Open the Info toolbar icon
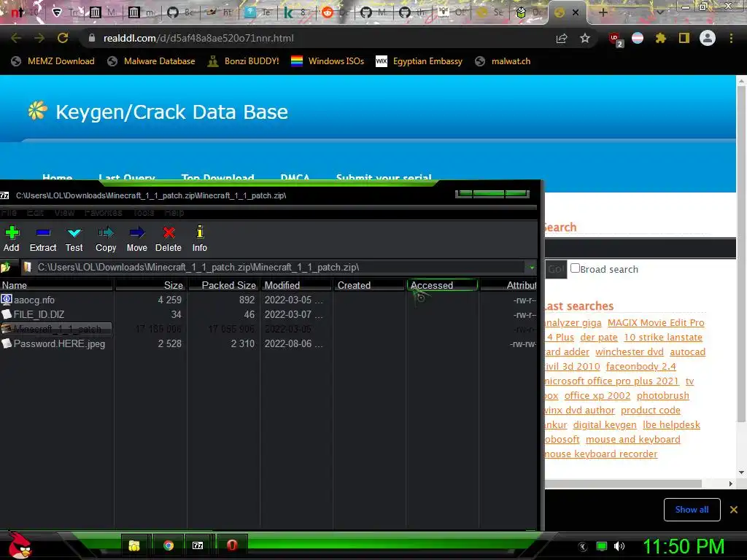 (200, 239)
